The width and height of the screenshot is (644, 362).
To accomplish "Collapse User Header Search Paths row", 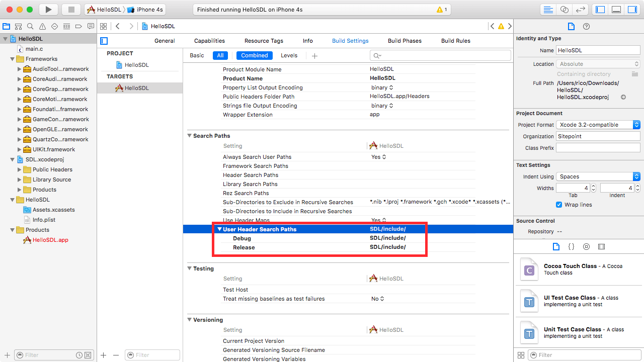I will 219,229.
